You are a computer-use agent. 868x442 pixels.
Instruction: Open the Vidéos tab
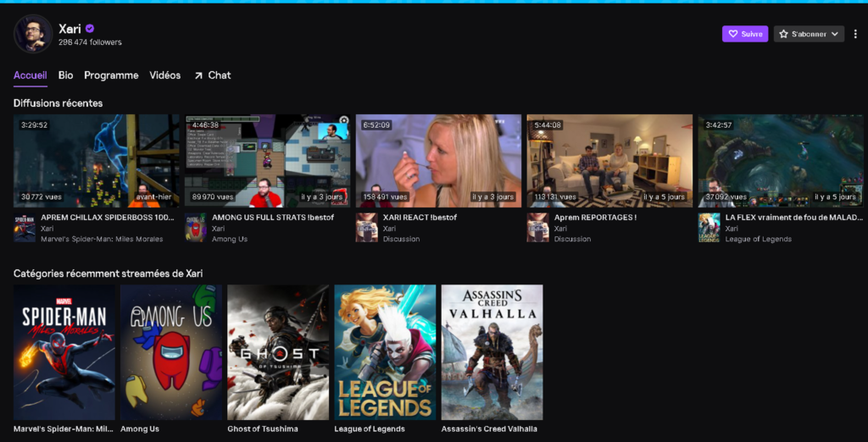(x=165, y=75)
